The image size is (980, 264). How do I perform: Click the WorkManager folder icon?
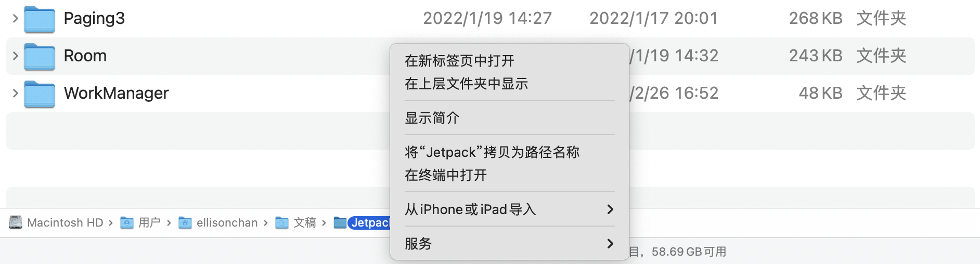[x=40, y=94]
